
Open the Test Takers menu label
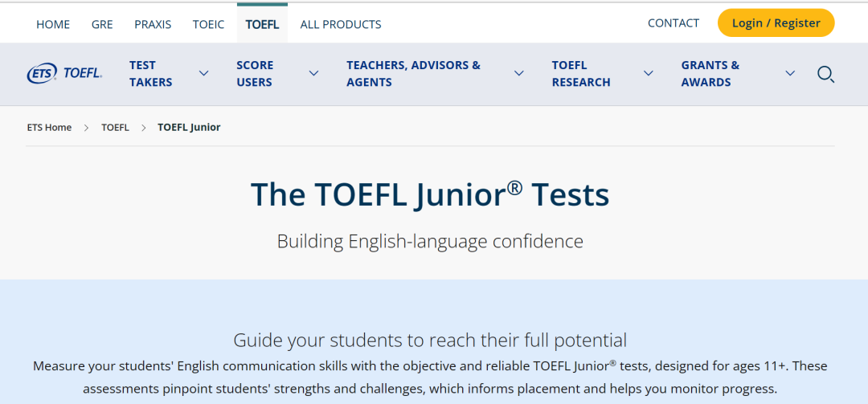tap(150, 74)
